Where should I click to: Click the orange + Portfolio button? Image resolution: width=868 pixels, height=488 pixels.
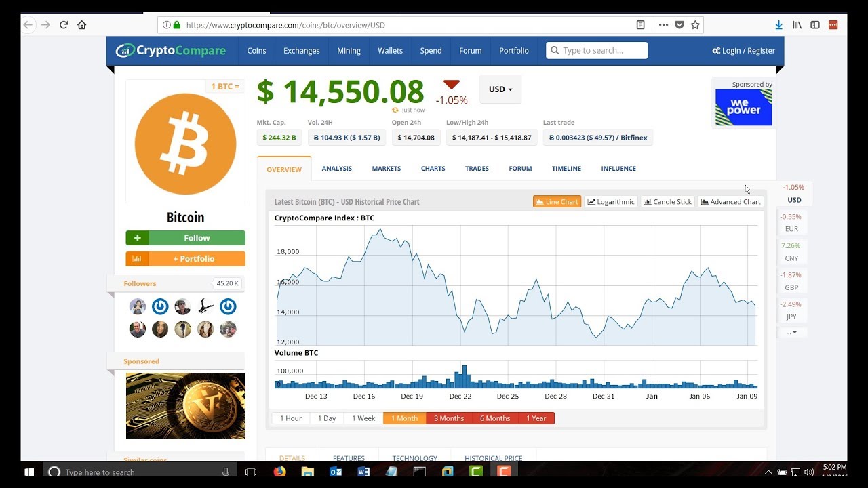pos(185,259)
